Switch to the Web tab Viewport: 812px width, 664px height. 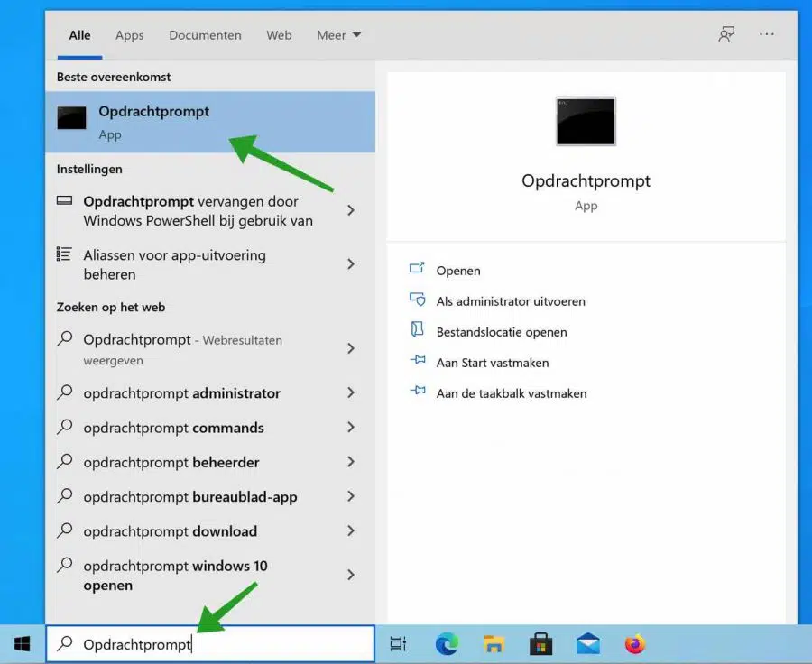279,35
